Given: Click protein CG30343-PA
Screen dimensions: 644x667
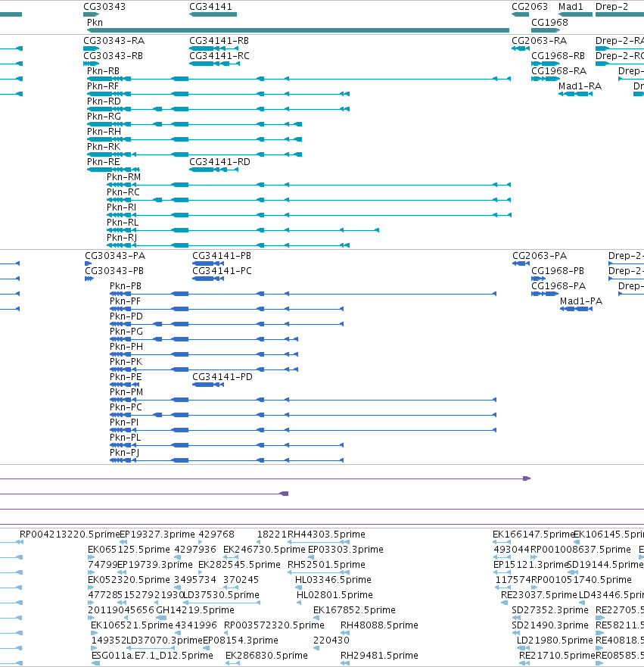Looking at the screenshot, I should pyautogui.click(x=115, y=256).
